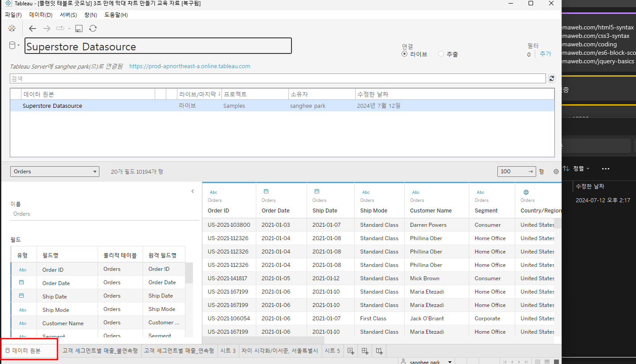Select the 추출 connection radio button

pyautogui.click(x=441, y=54)
